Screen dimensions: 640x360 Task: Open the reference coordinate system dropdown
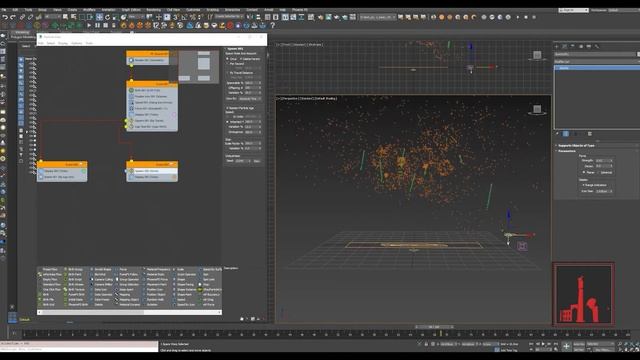tap(137, 17)
